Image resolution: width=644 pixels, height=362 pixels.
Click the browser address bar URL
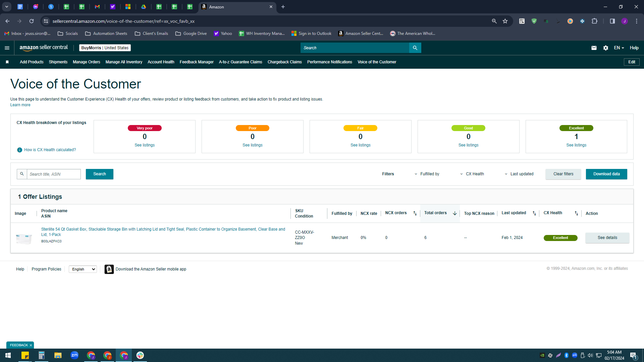123,21
